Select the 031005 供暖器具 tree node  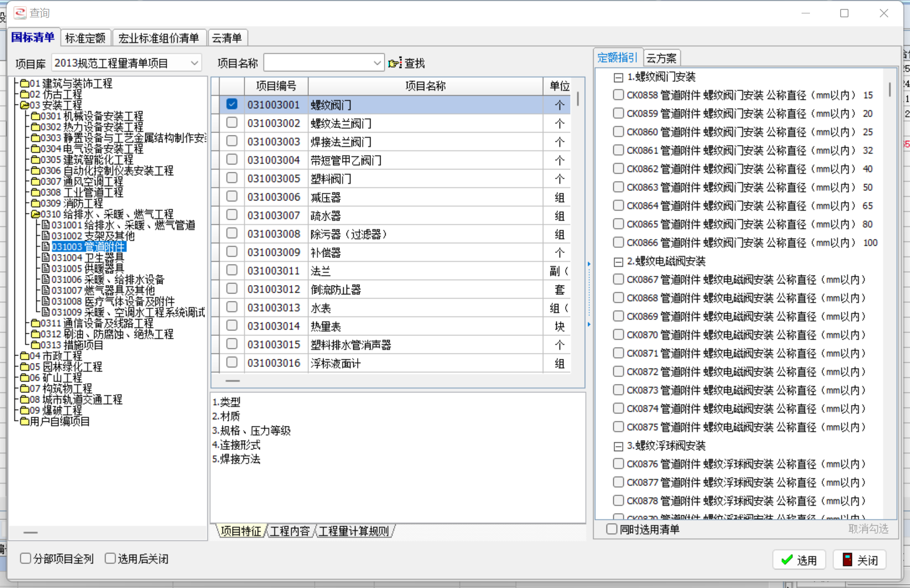[88, 268]
